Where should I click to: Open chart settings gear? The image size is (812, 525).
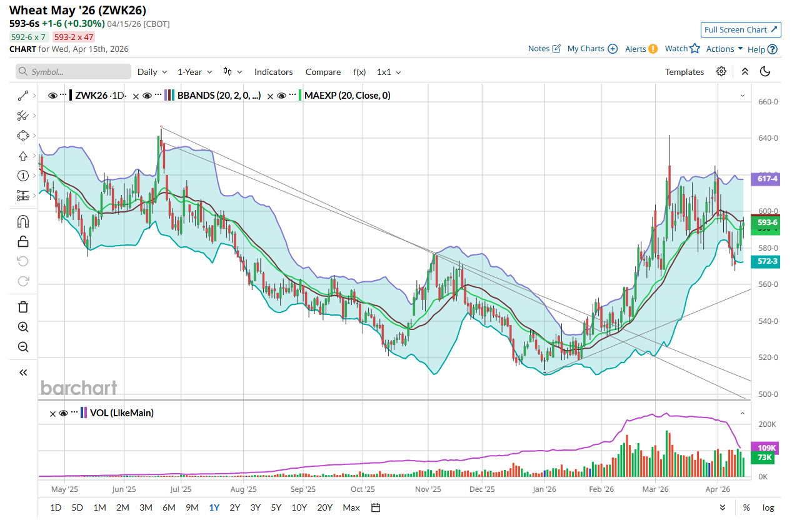point(721,72)
